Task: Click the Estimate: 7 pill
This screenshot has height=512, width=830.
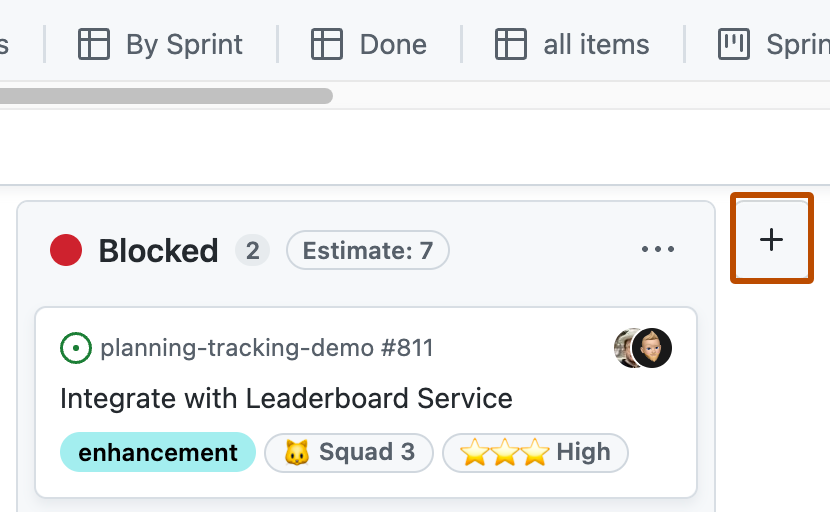Action: 368,250
